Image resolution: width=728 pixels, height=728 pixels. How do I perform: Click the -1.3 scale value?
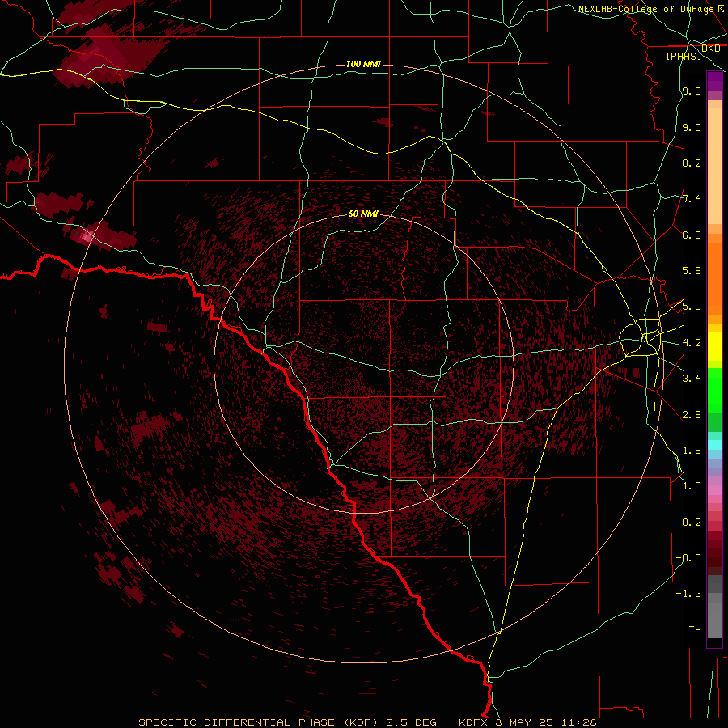tap(689, 594)
